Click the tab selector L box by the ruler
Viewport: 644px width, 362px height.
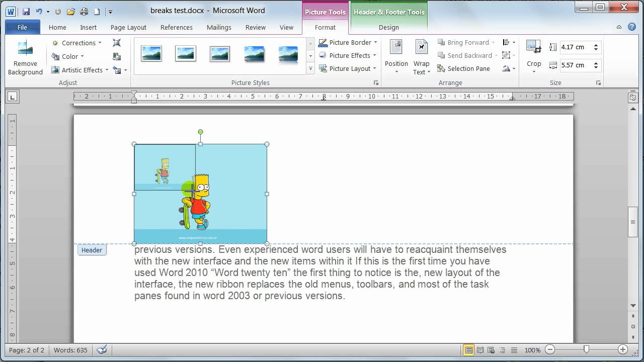pos(12,97)
